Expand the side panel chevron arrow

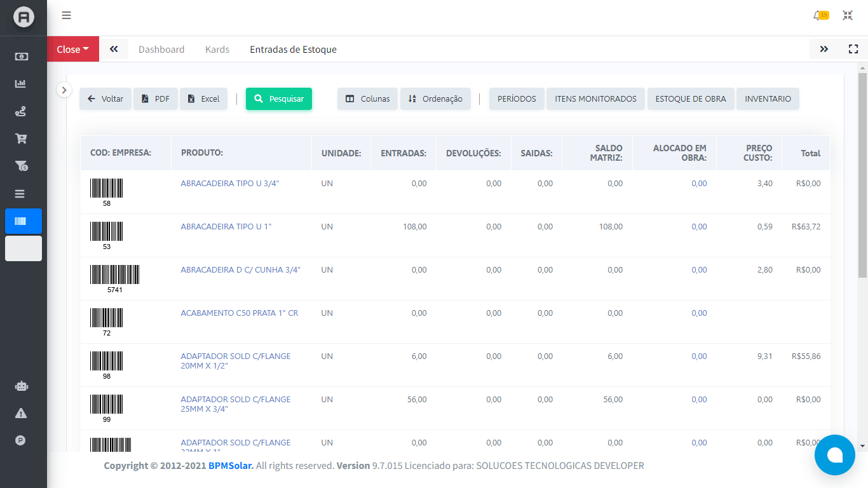(64, 90)
